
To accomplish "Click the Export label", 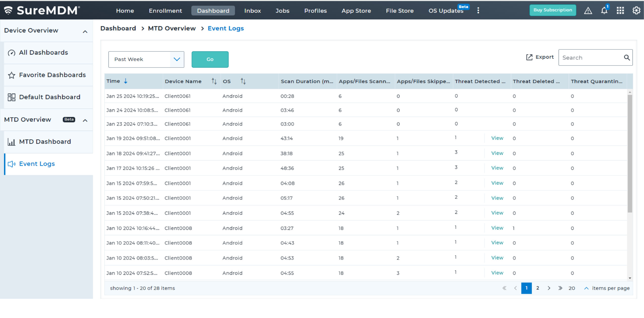I will (x=545, y=57).
